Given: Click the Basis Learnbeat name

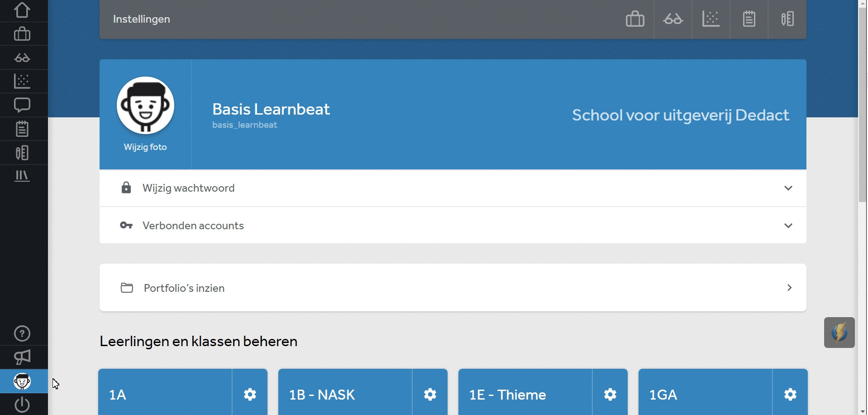Looking at the screenshot, I should tap(271, 109).
